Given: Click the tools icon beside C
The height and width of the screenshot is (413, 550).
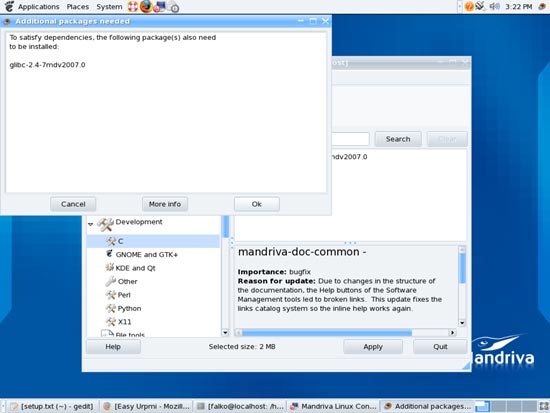Looking at the screenshot, I should (x=111, y=241).
